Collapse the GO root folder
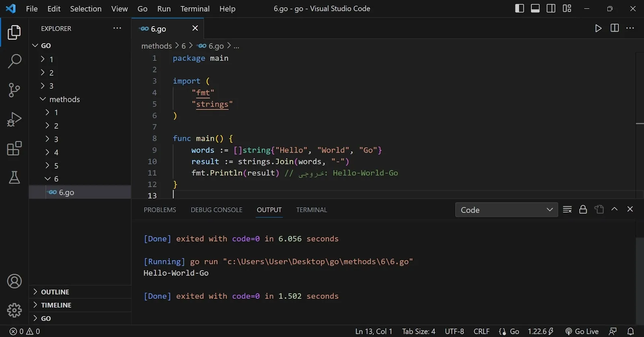Screen dimensions: 644x337 coord(80,46)
